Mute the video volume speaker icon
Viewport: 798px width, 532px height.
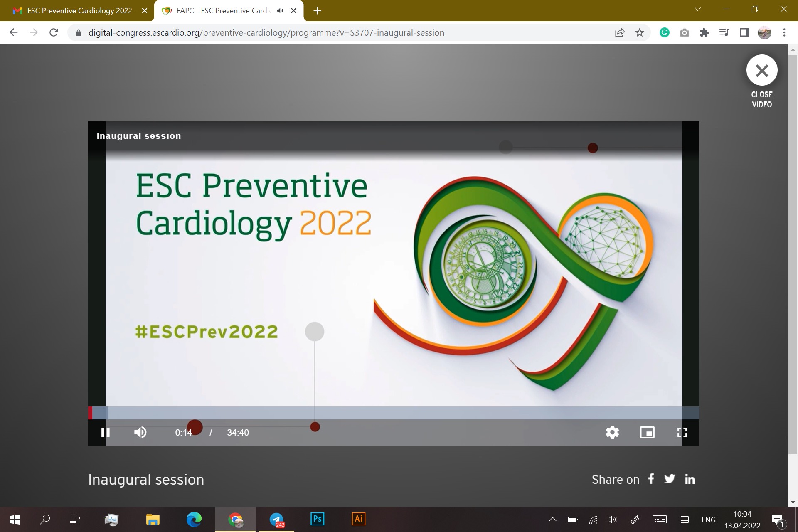point(140,432)
